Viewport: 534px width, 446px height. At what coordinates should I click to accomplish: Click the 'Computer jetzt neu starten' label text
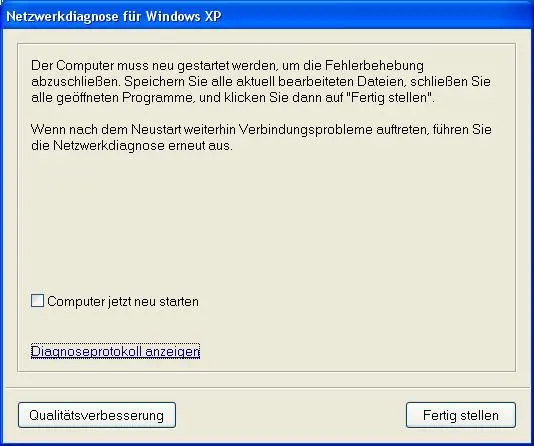(x=123, y=302)
